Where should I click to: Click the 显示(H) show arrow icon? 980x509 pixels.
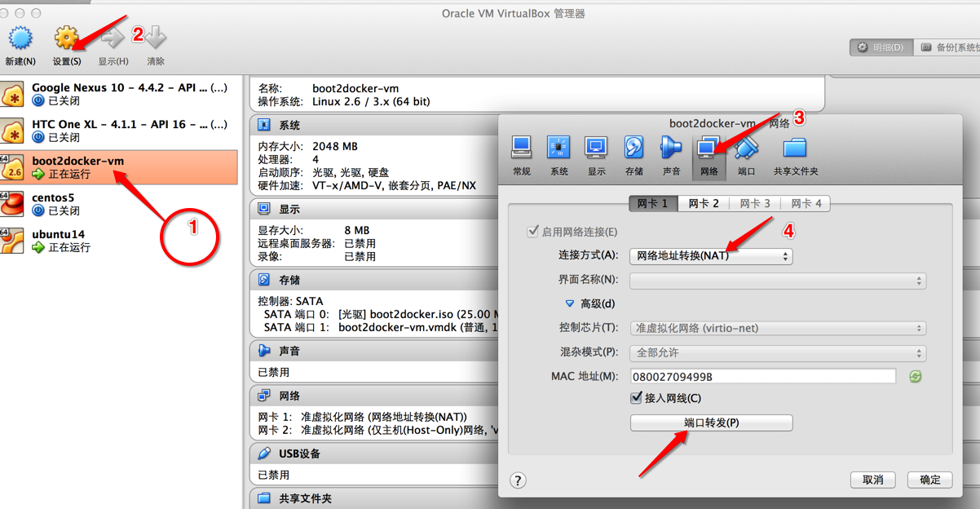113,38
